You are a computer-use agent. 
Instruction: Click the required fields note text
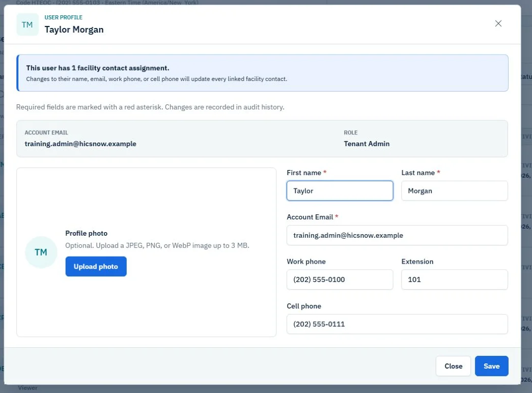tap(150, 107)
